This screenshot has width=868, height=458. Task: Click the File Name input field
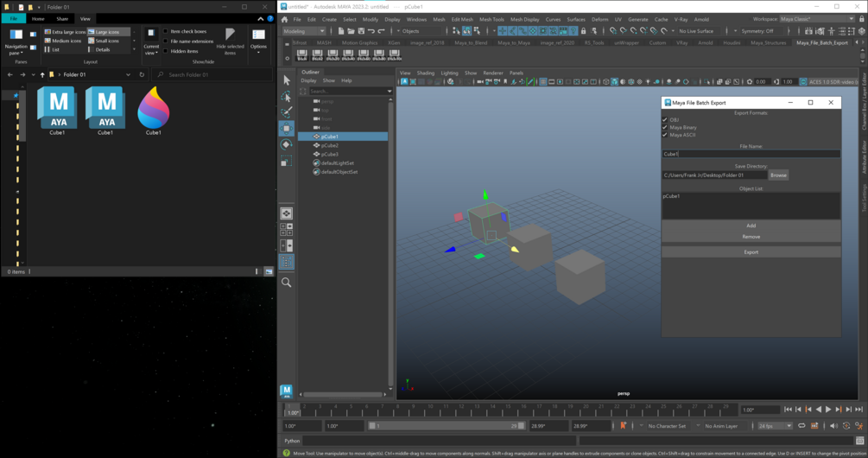(x=751, y=154)
